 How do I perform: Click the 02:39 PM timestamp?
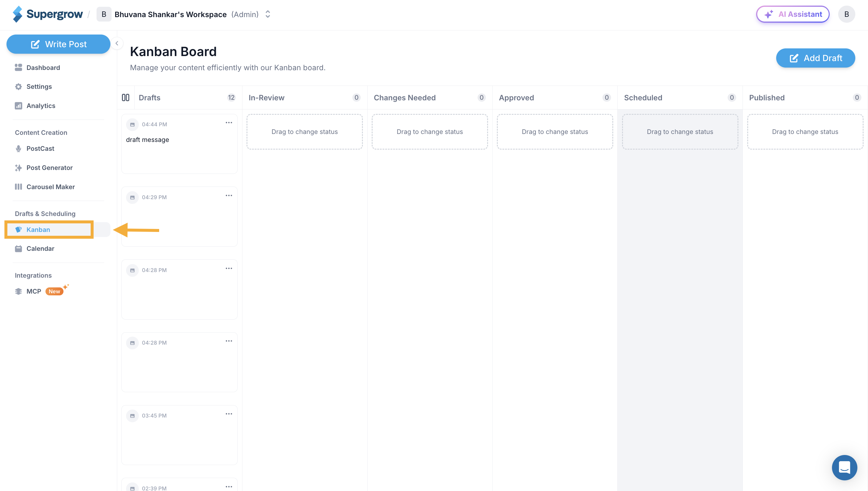click(x=154, y=488)
